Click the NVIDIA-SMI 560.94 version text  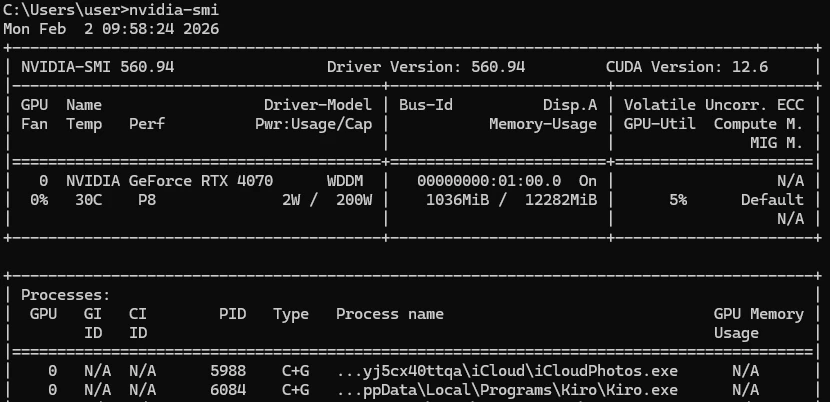pos(97,67)
